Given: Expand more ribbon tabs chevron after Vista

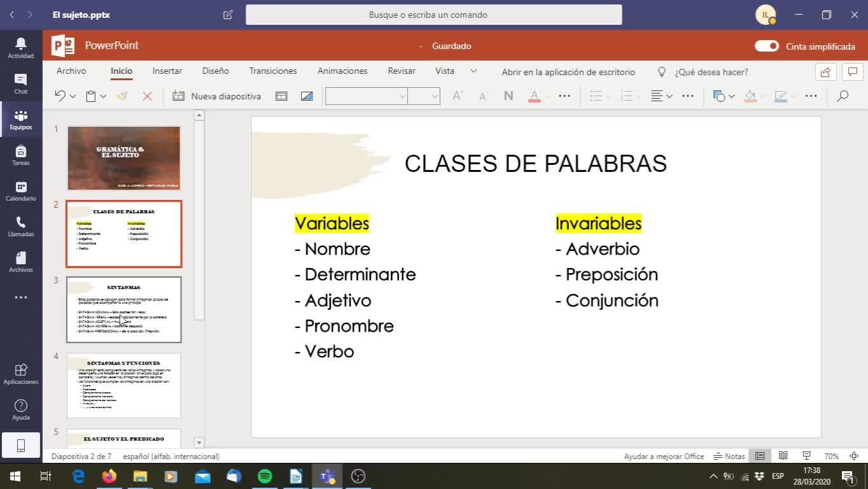Looking at the screenshot, I should [473, 71].
